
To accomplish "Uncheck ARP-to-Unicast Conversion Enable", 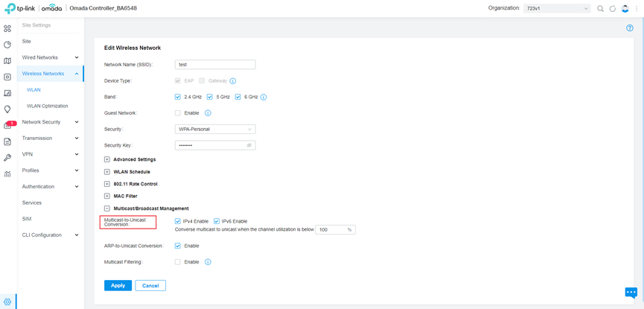I will [178, 246].
